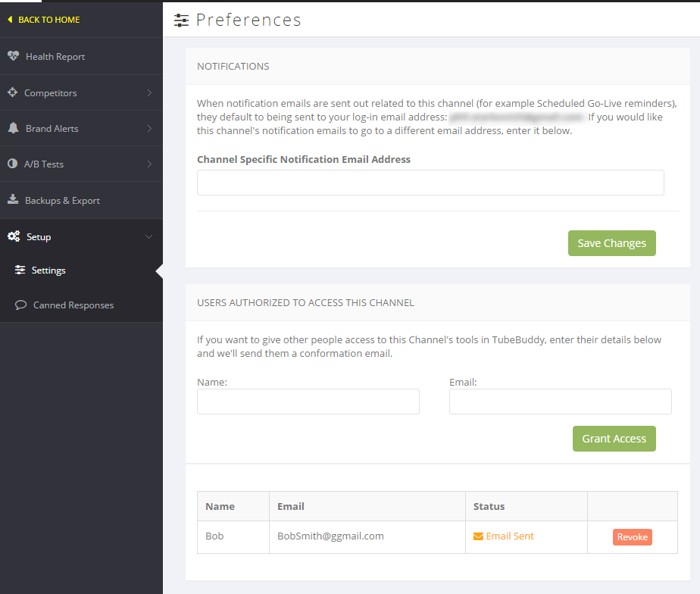The image size is (700, 594).
Task: Click the Health Report heartbeat icon
Action: point(13,56)
